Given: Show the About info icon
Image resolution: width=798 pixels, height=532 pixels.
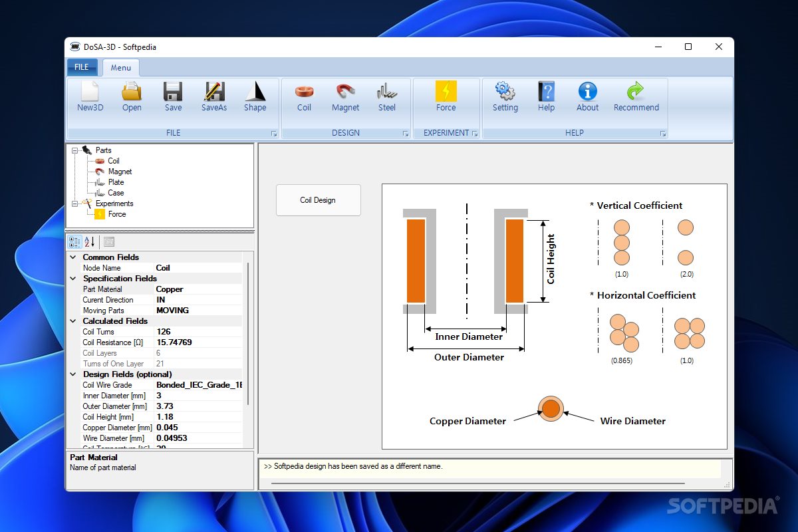Looking at the screenshot, I should pos(587,91).
